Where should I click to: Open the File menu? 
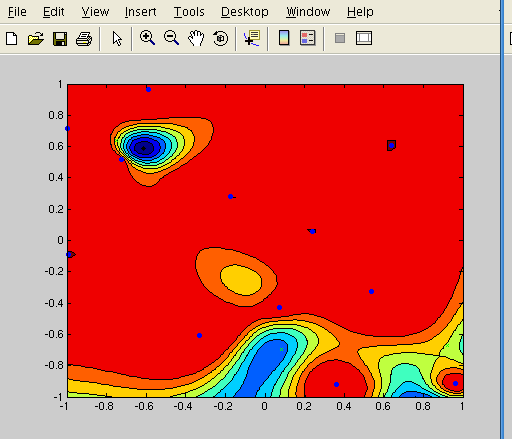[x=17, y=12]
